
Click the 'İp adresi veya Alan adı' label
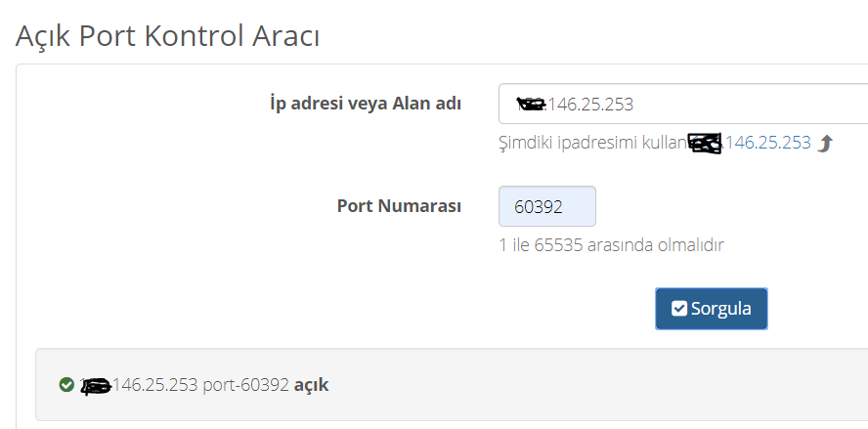366,104
